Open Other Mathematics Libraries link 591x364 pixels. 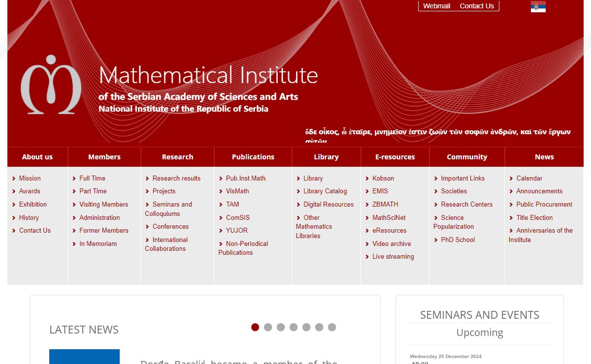[314, 226]
